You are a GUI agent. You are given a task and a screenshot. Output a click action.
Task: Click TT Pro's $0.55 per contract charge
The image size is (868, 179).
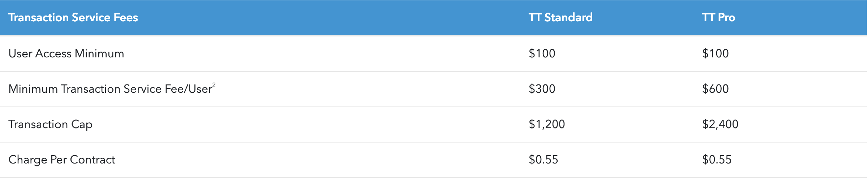pyautogui.click(x=717, y=160)
